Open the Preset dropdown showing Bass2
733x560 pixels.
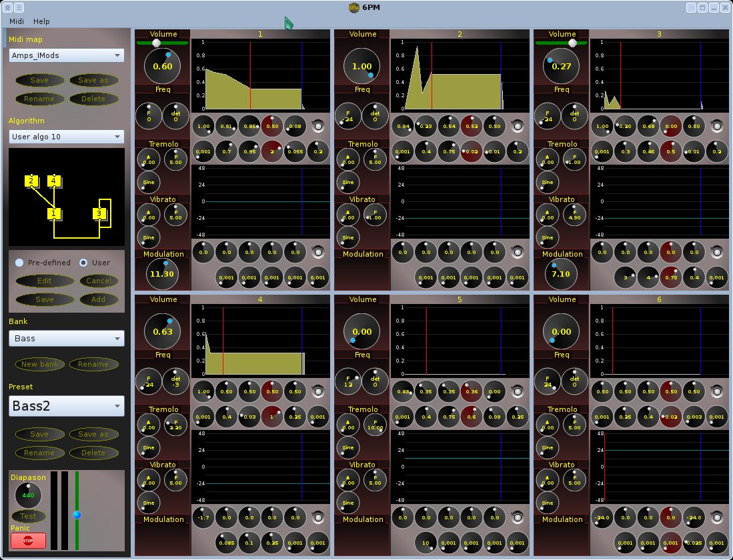(67, 406)
